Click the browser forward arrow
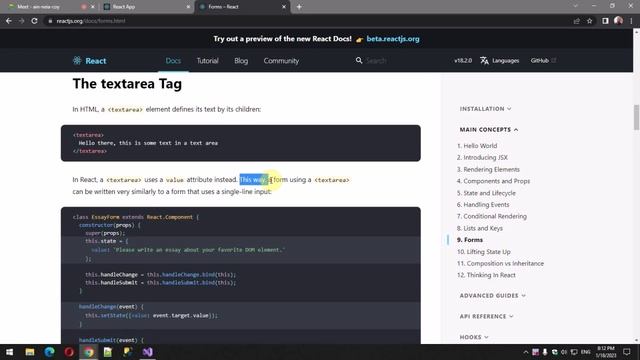The width and height of the screenshot is (640, 360). tap(21, 21)
